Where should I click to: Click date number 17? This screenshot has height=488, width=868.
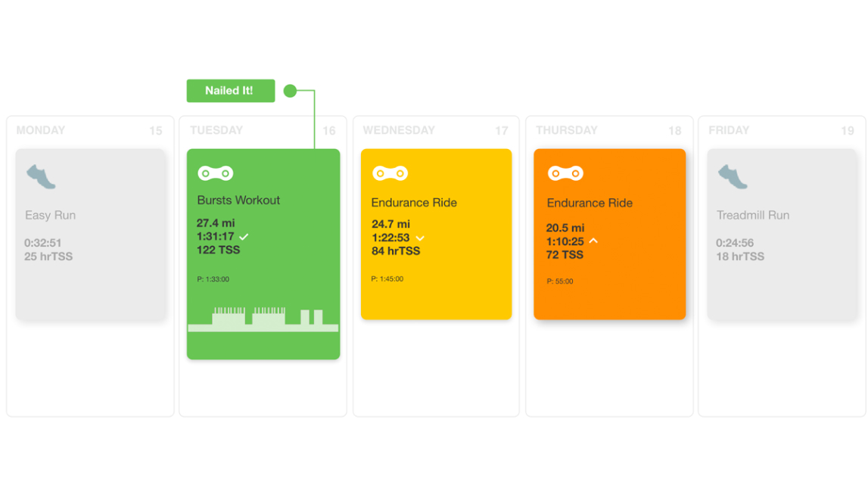pyautogui.click(x=502, y=131)
